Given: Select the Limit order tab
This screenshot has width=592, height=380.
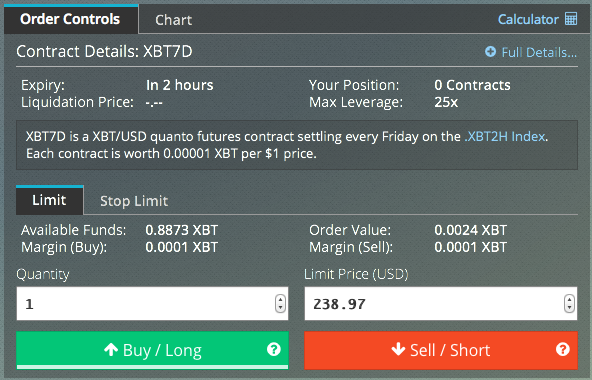Looking at the screenshot, I should point(49,200).
